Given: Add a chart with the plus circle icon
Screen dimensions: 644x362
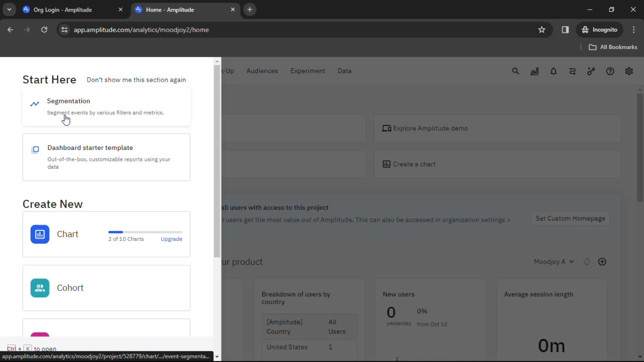Looking at the screenshot, I should (x=602, y=262).
